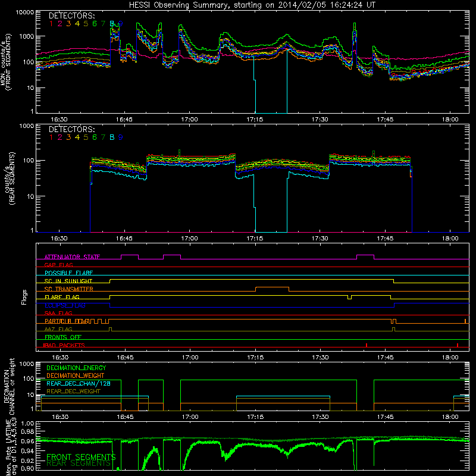Select orange detector 3 in rear segments legend
This screenshot has width=476, height=476.
(68, 137)
